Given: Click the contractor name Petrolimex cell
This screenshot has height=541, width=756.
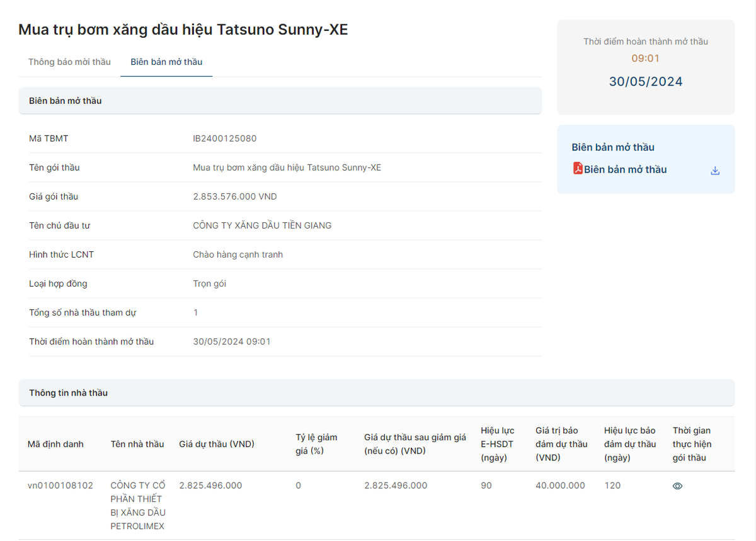Looking at the screenshot, I should (x=138, y=506).
